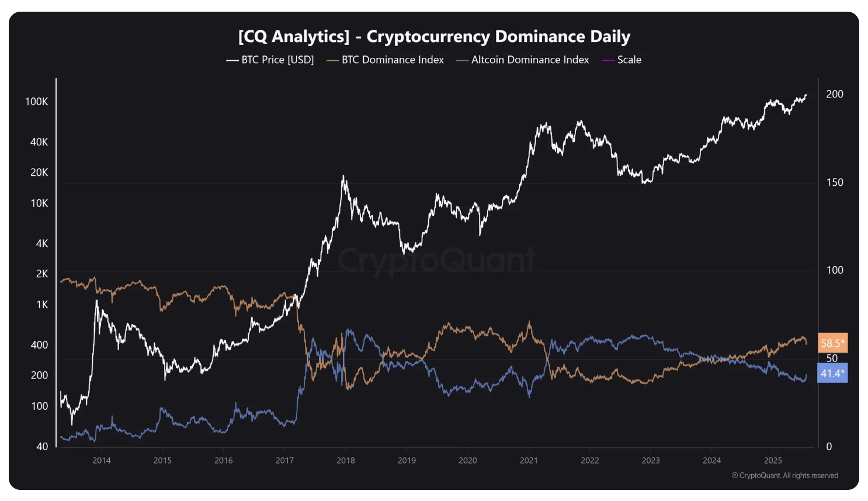Select the 2021 x-axis year label

[x=529, y=460]
